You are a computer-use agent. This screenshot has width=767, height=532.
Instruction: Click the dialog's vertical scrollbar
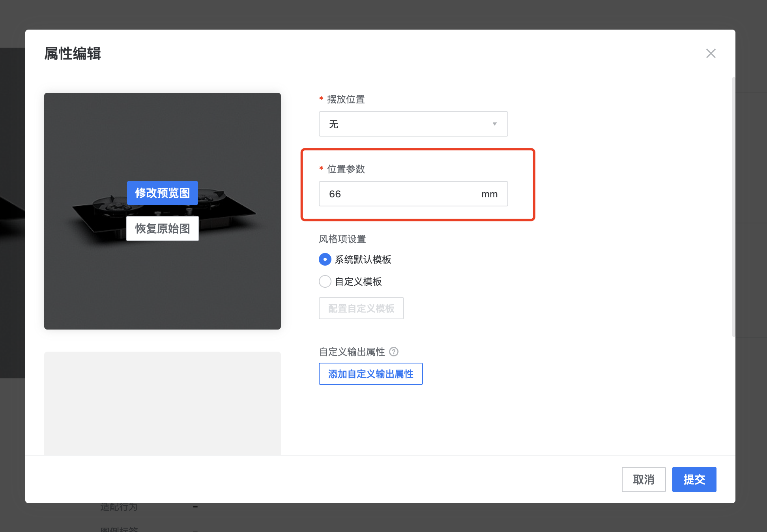coord(733,207)
